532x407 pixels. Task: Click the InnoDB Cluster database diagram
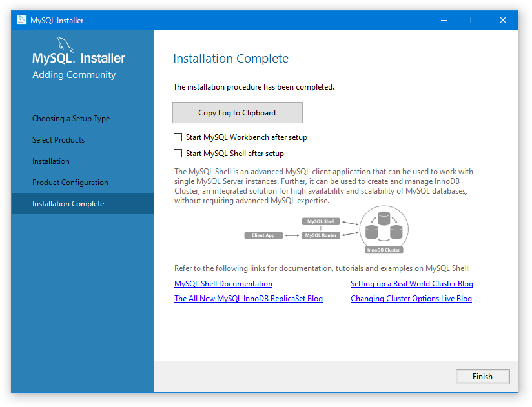[x=384, y=229]
